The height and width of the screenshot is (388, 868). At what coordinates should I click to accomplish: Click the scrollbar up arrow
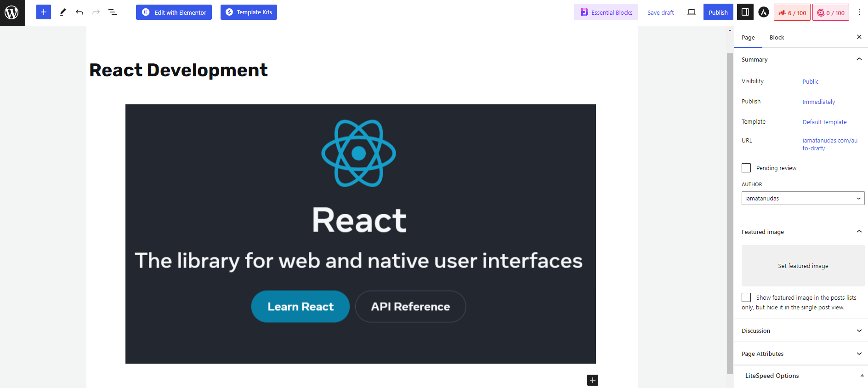730,30
